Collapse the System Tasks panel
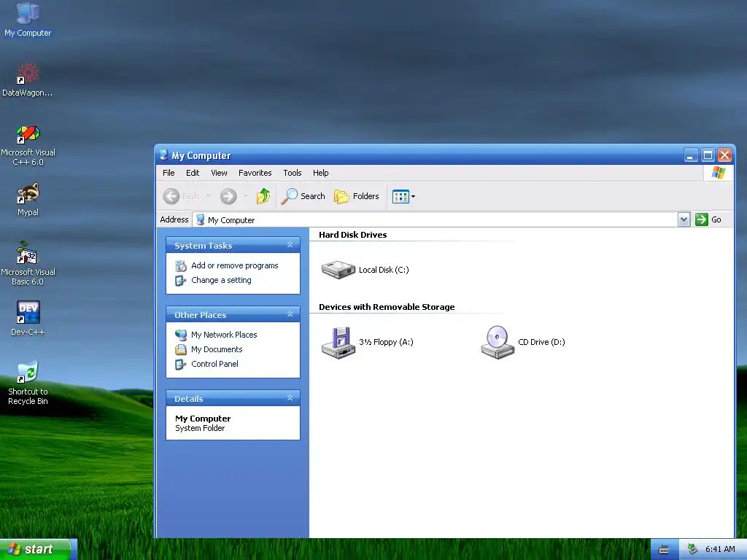This screenshot has width=747, height=560. [x=290, y=245]
